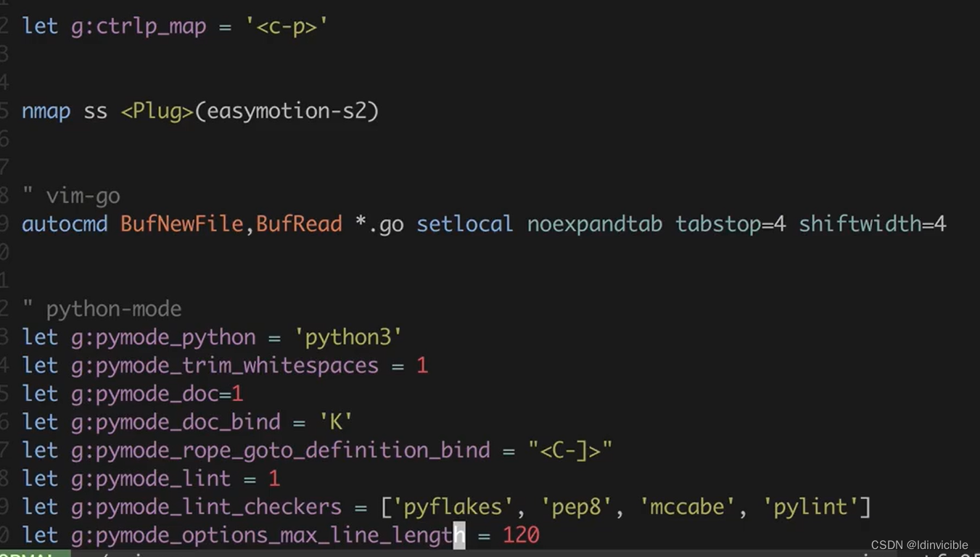
Task: Click value '1' after trim_whitespaces
Action: click(422, 366)
